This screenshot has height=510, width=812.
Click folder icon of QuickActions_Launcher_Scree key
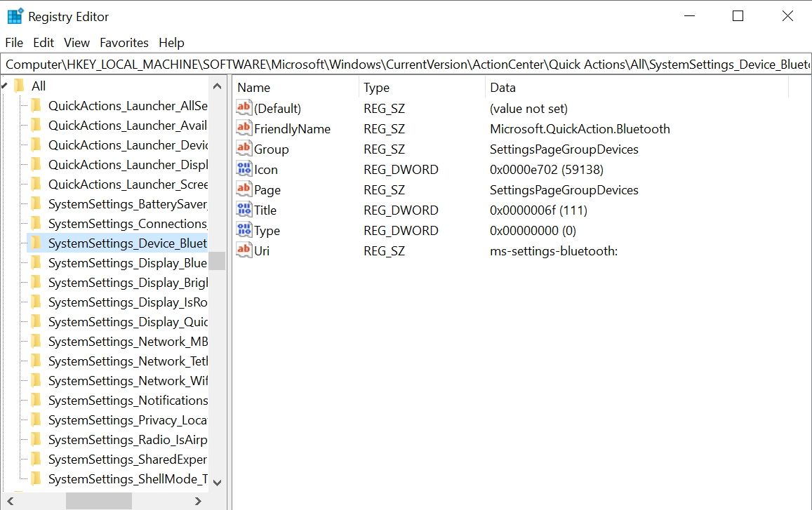pos(36,184)
